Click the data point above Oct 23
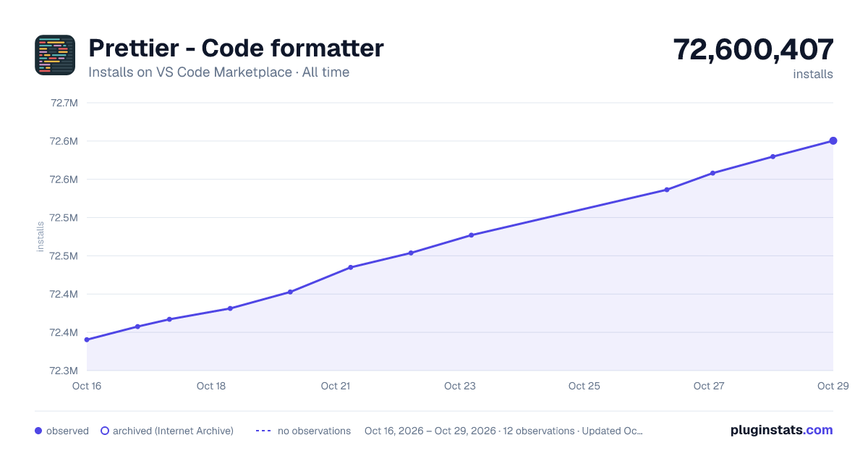868x456 pixels. [x=471, y=235]
